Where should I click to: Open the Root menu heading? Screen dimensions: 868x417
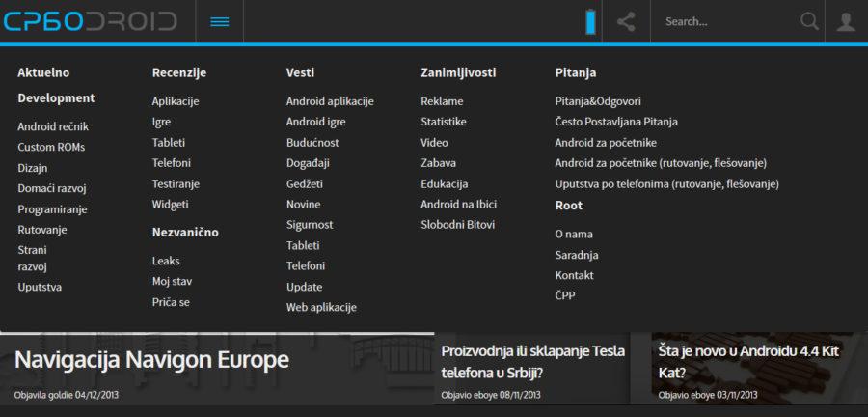pos(568,206)
